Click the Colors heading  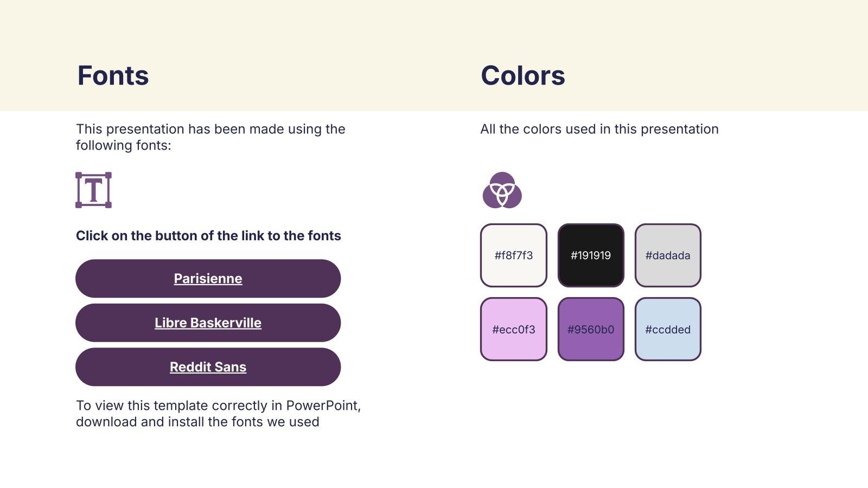[x=523, y=75]
